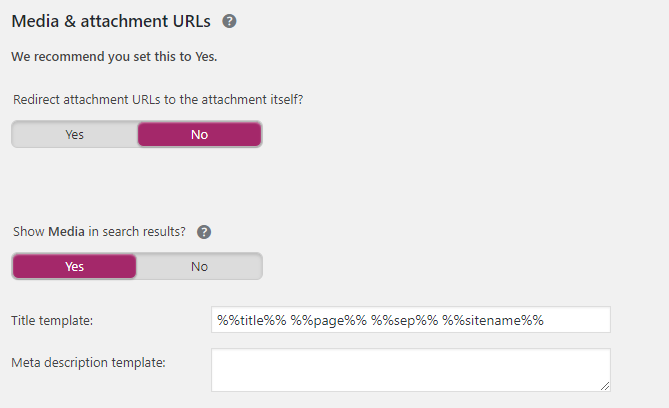669x408 pixels.
Task: Click the recommendation text about setting Yes
Action: click(x=114, y=56)
